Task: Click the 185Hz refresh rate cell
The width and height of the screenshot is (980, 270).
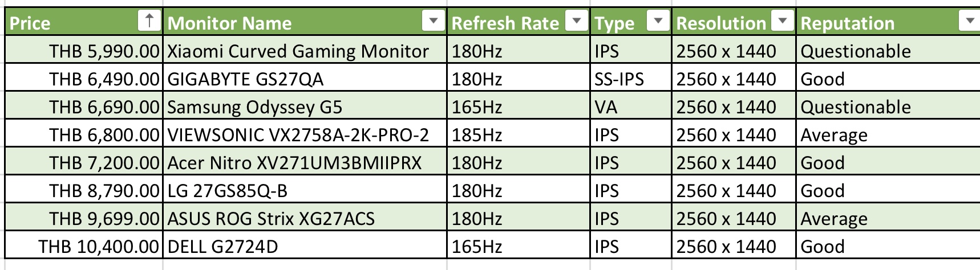Action: click(519, 134)
